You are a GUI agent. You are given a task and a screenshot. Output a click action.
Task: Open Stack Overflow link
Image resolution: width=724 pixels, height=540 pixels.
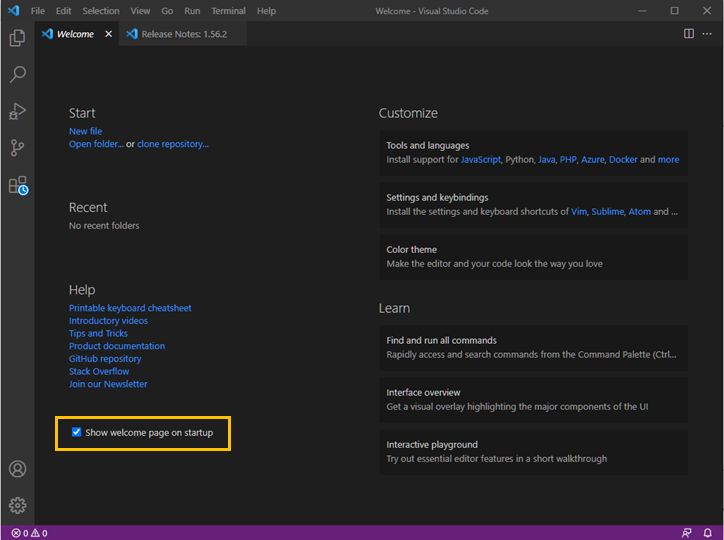click(x=99, y=371)
